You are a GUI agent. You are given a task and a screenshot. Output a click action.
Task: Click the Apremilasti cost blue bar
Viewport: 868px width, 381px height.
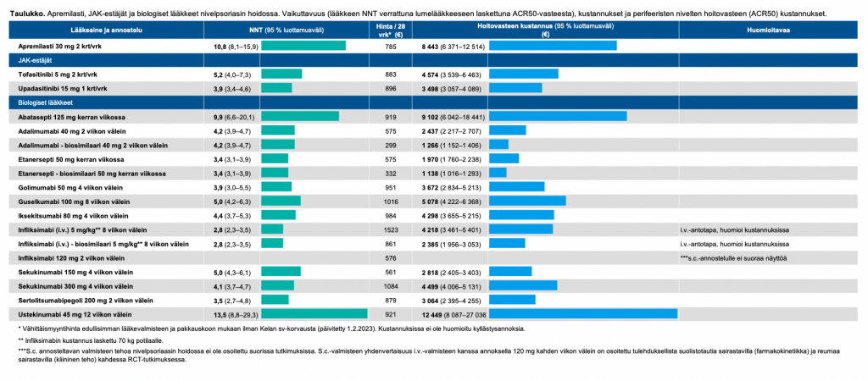(553, 46)
